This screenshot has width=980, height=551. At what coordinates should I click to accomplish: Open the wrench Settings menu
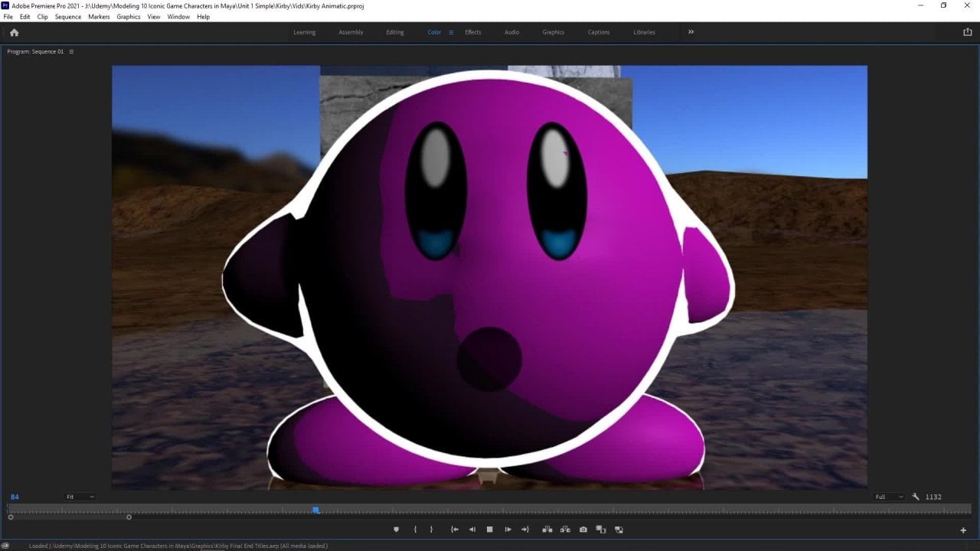(x=916, y=497)
